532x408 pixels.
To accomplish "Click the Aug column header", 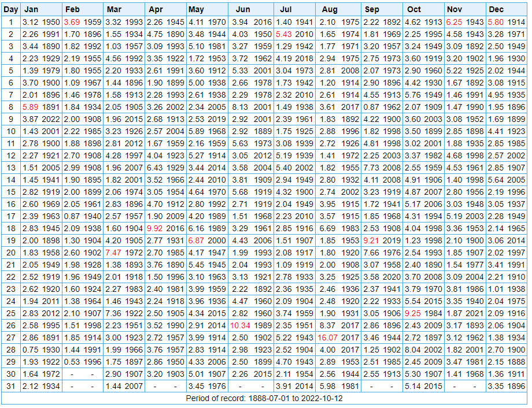I will (x=329, y=9).
